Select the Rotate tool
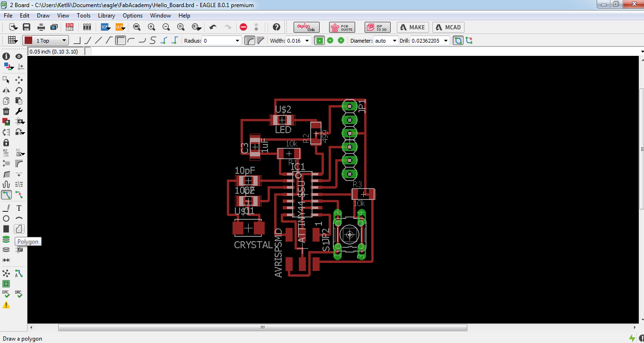Viewport: 644px width, 343px height. [x=19, y=90]
